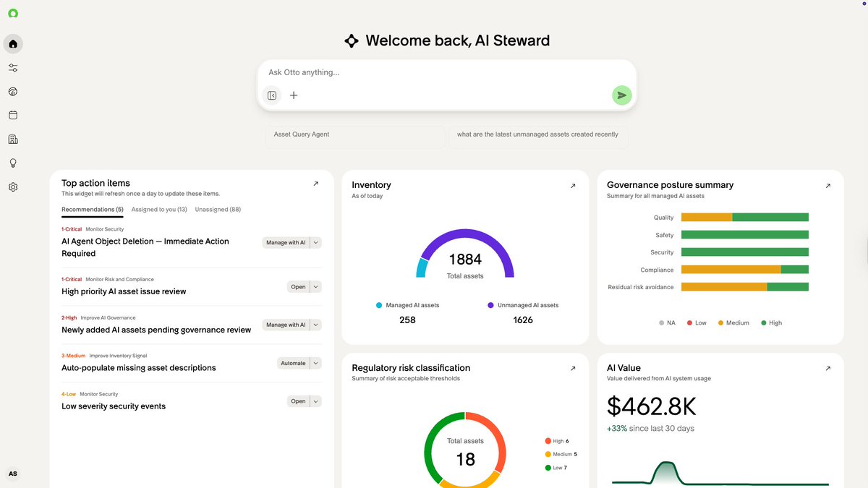The image size is (868, 488).
Task: Open Low severity security events item
Action: (114, 406)
